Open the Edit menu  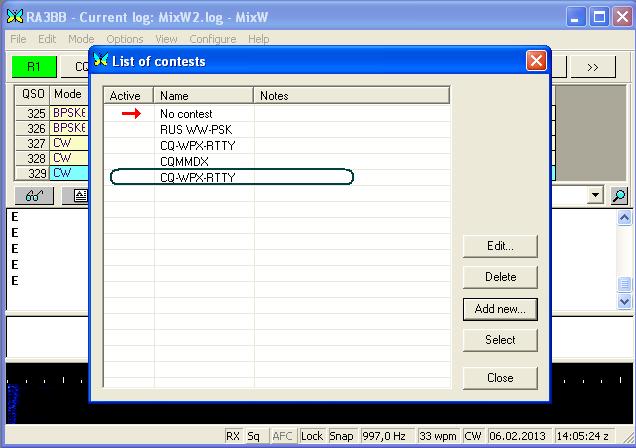click(47, 39)
